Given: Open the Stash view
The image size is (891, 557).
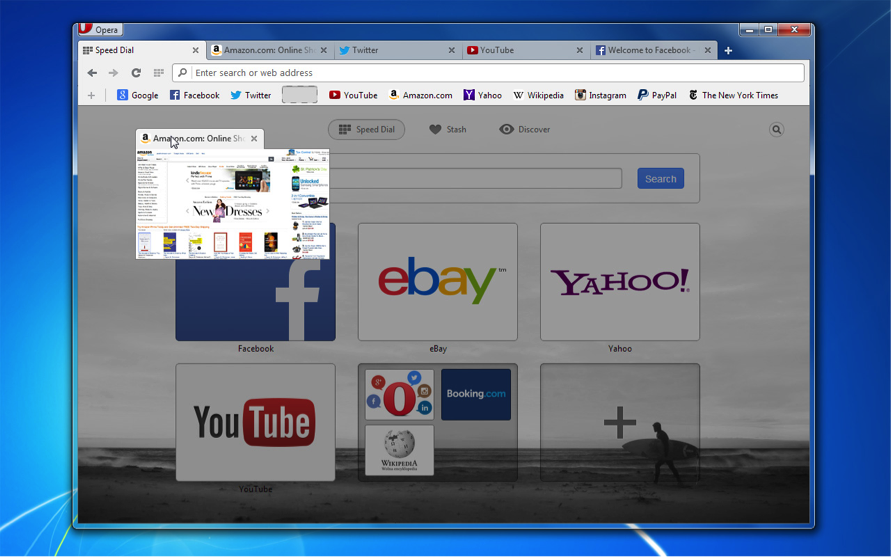Looking at the screenshot, I should click(448, 130).
